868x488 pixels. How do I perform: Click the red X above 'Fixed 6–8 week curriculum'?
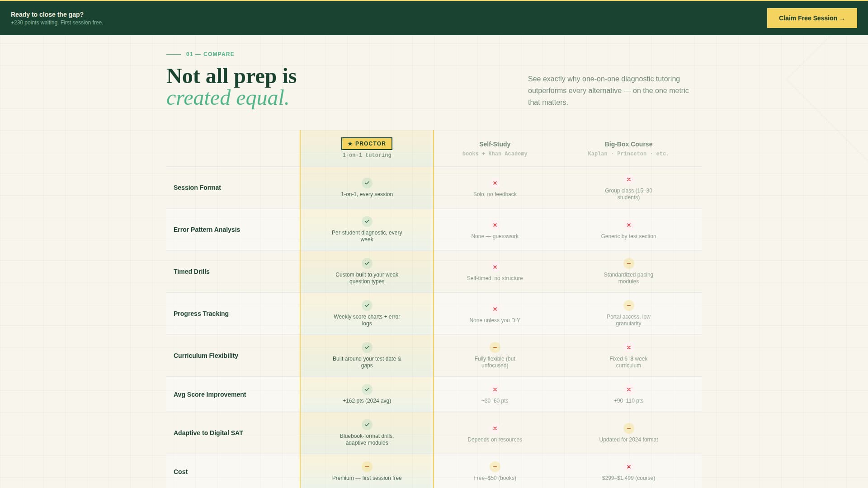click(x=629, y=347)
